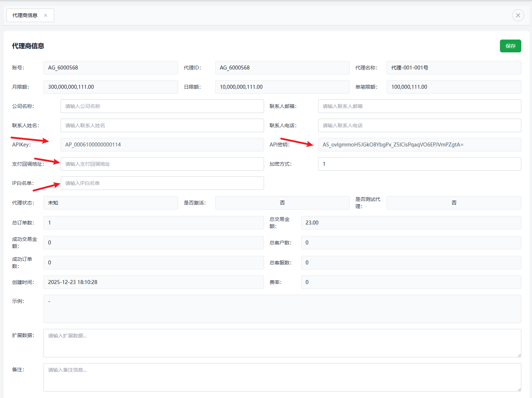Viewport: 532px width, 398px height.
Task: Switch to the 代理商信息 tab
Action: tap(25, 15)
